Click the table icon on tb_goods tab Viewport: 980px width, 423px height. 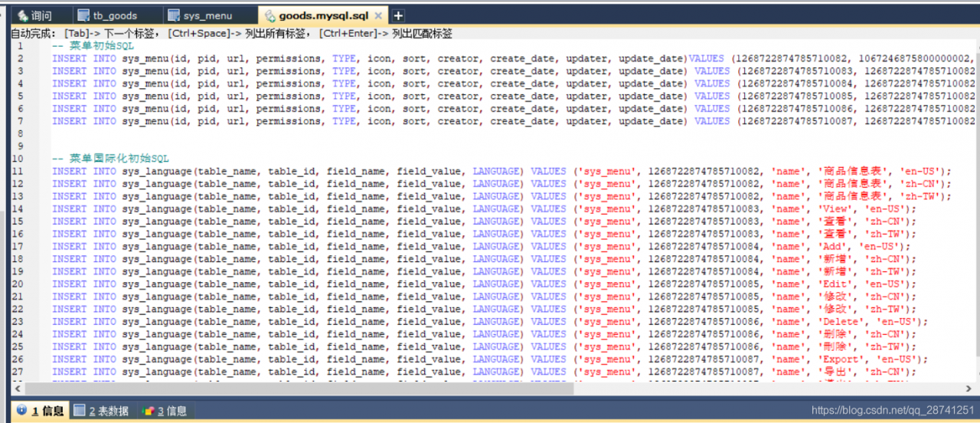[83, 15]
